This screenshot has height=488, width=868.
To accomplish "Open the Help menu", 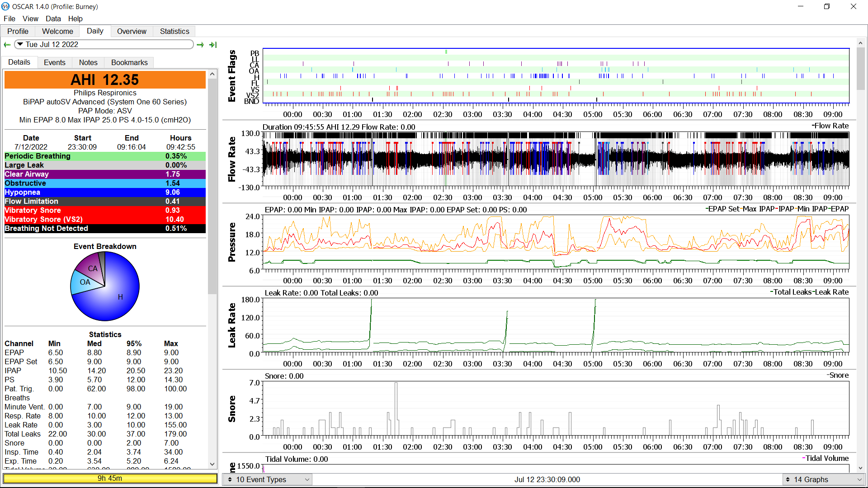I will pos(75,19).
